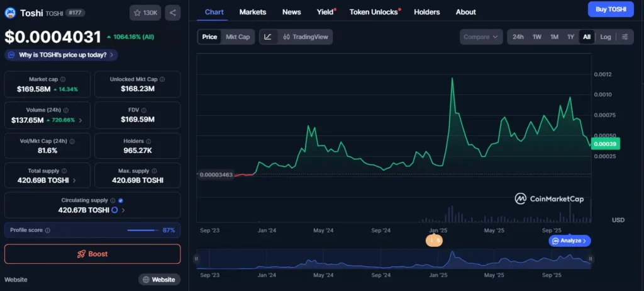Viewport: 644px width, 291px height.
Task: Click the orange event marker labeled 5
Action: 435,241
